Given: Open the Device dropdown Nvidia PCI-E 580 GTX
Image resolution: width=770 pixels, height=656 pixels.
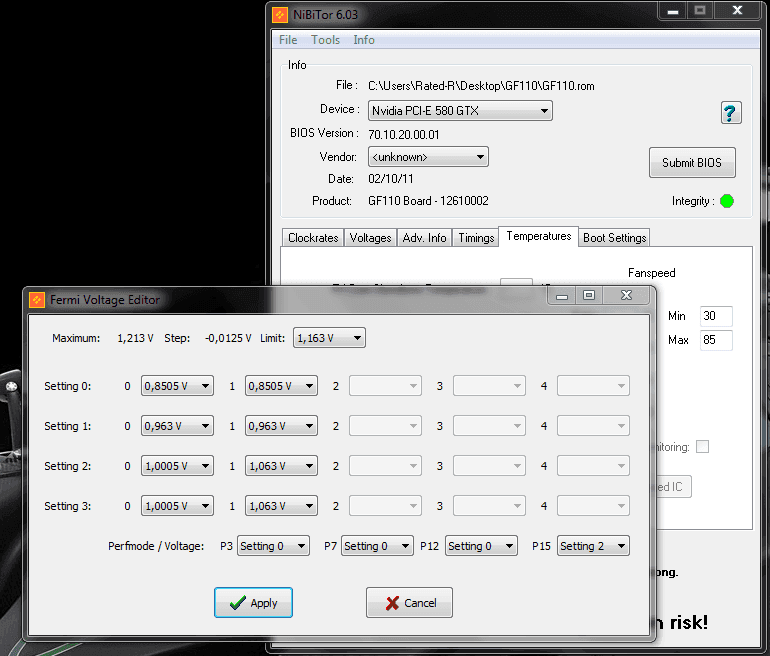Looking at the screenshot, I should 460,110.
